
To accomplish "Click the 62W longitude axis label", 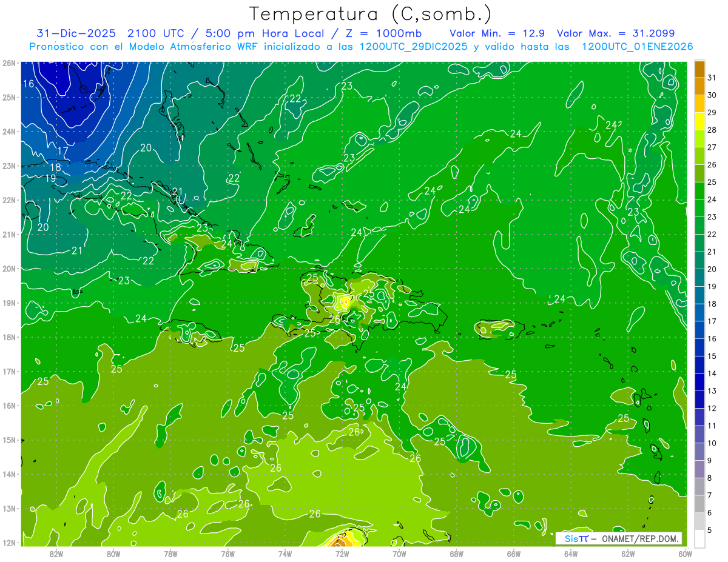I will [628, 554].
